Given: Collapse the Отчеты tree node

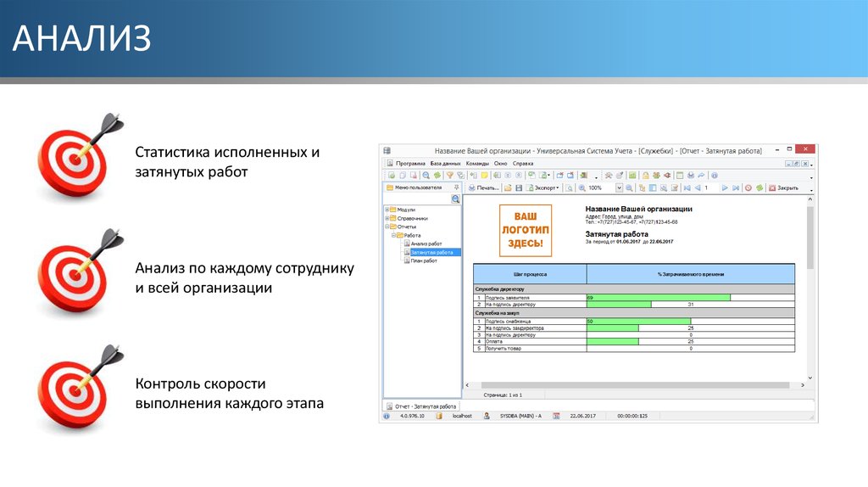Looking at the screenshot, I should tap(387, 227).
